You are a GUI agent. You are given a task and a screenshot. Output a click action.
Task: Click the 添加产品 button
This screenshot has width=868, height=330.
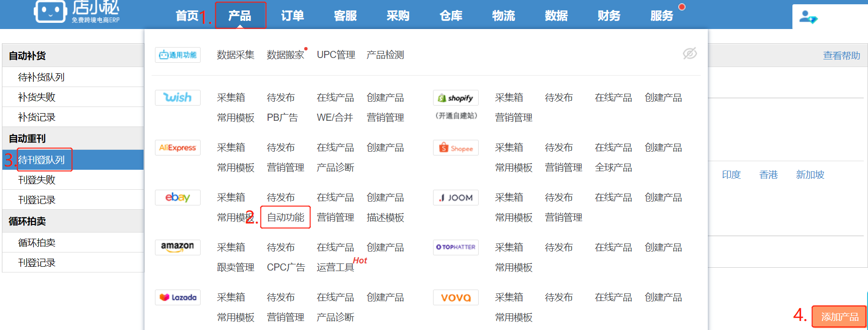pos(839,317)
